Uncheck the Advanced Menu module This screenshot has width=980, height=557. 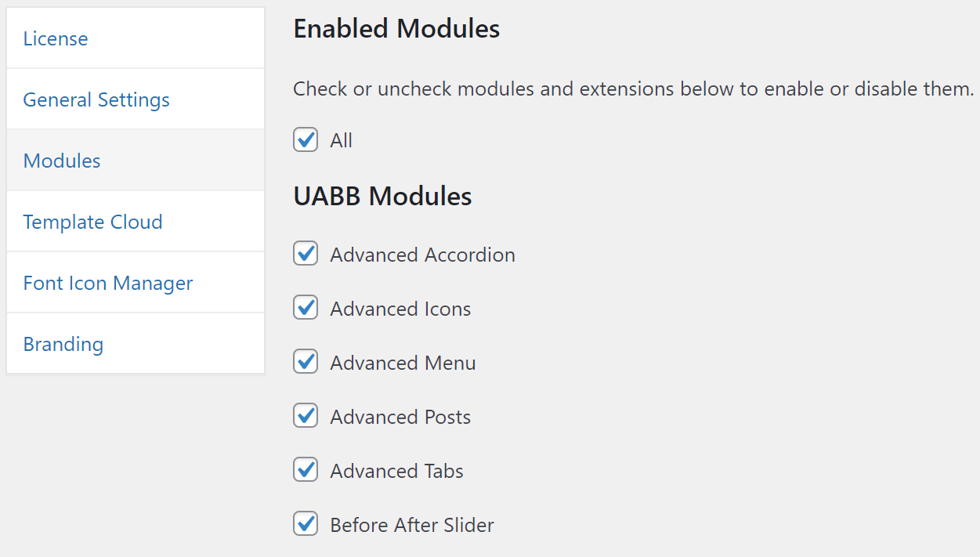pos(306,361)
